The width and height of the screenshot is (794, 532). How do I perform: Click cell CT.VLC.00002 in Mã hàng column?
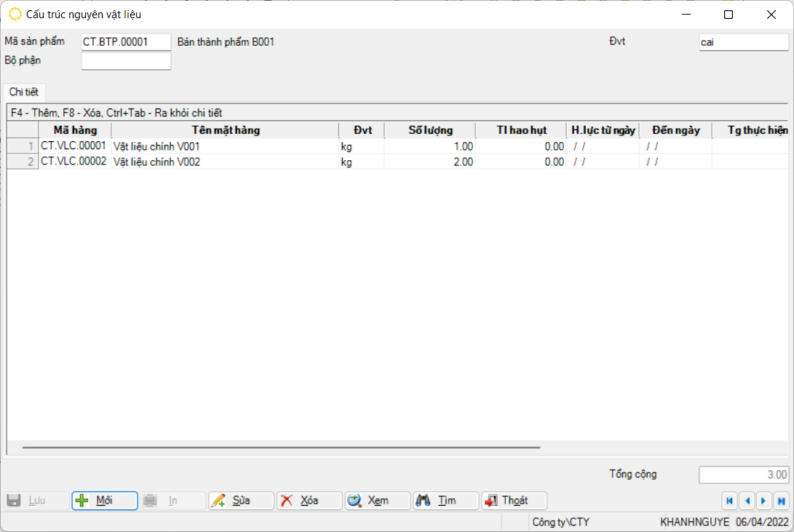click(x=74, y=162)
